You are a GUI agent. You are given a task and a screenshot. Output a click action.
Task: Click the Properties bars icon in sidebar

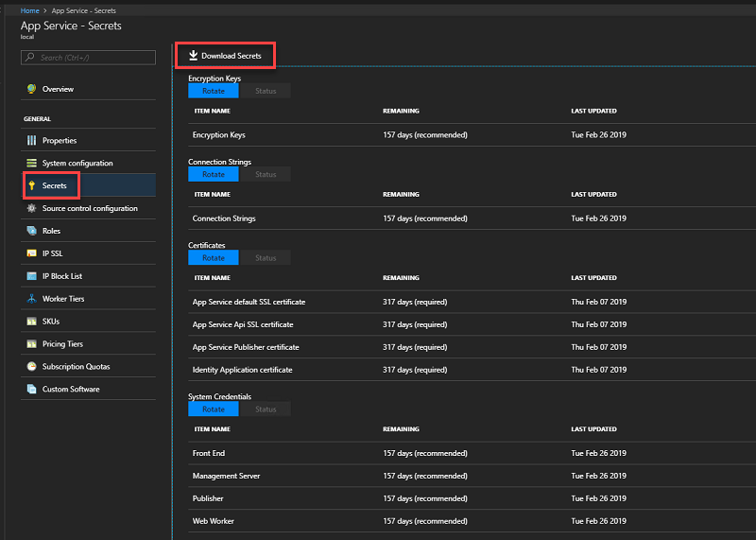[x=31, y=140]
